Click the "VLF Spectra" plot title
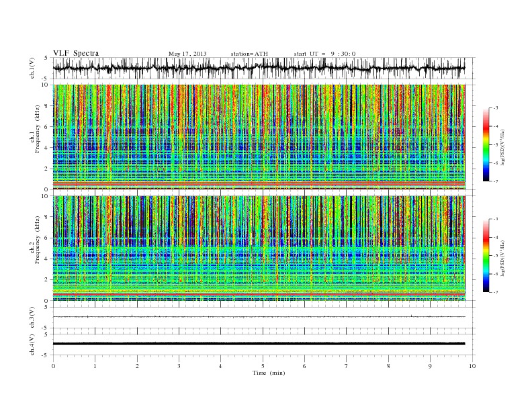 click(76, 53)
